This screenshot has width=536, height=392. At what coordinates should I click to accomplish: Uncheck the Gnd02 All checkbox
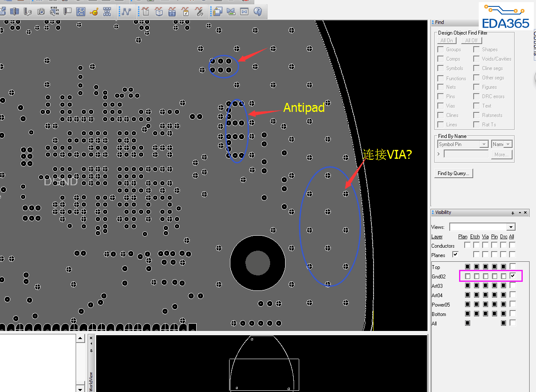(512, 276)
